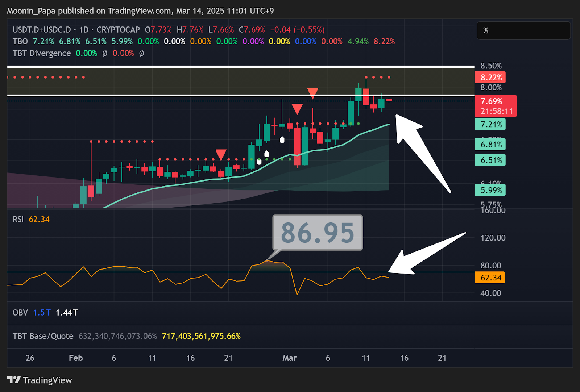The image size is (580, 392).
Task: Select the 86.95 RSI callout bubble
Action: [x=318, y=233]
